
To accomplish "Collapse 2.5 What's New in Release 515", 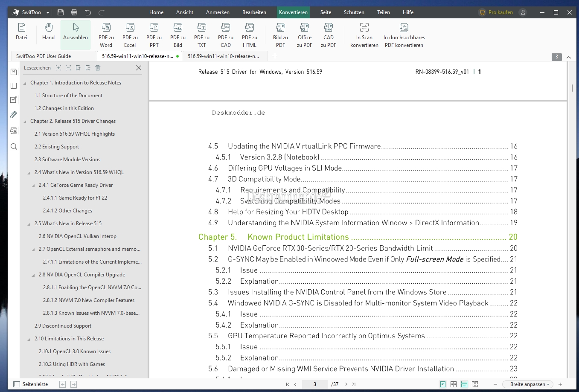I will coord(29,224).
